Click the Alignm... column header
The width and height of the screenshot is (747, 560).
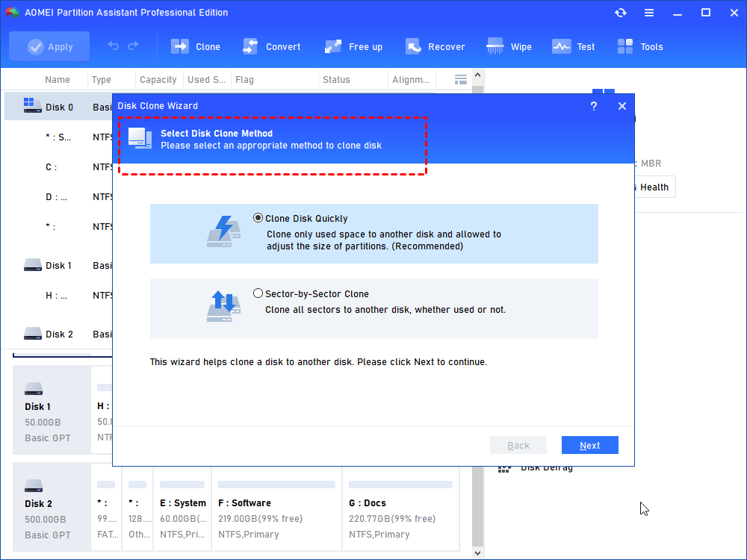411,80
